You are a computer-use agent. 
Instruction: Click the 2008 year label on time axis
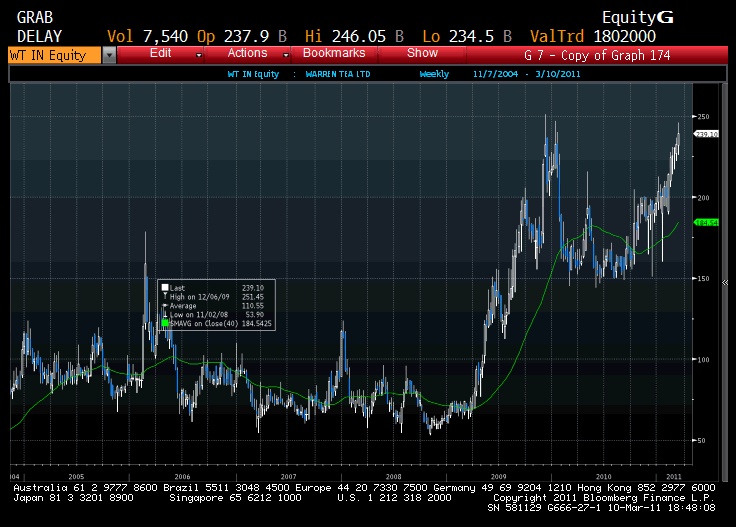(393, 476)
